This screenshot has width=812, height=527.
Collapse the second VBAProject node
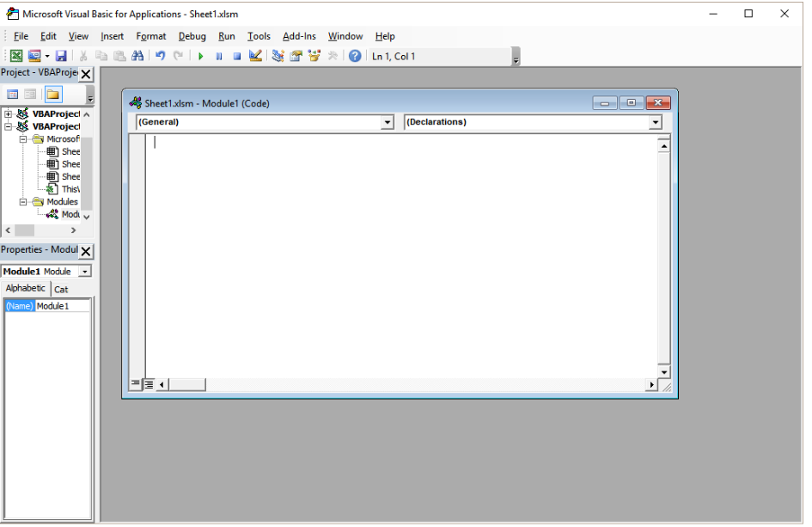point(8,126)
